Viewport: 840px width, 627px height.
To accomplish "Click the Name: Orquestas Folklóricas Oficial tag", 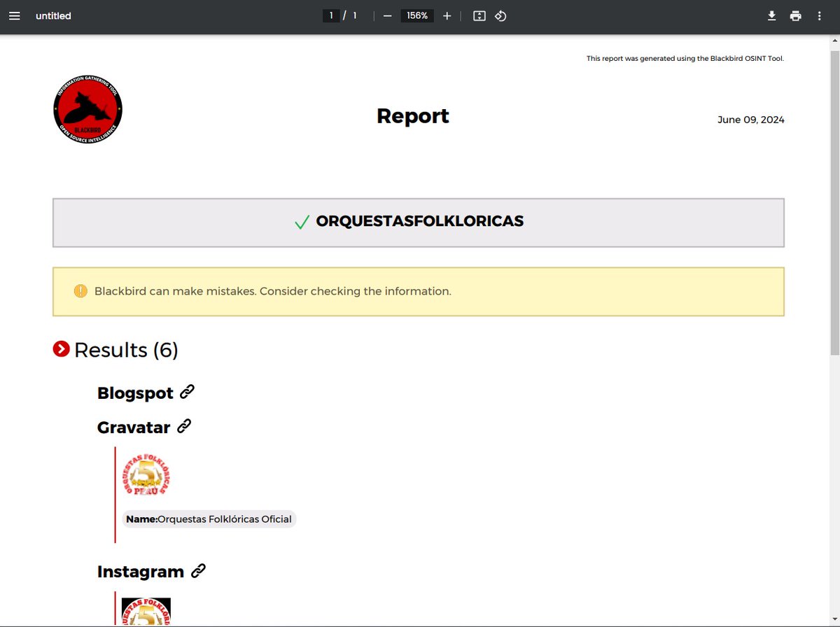I will point(209,519).
